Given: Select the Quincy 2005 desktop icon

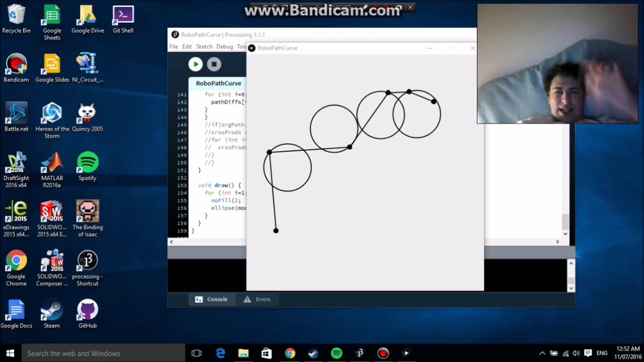Looking at the screenshot, I should (88, 118).
